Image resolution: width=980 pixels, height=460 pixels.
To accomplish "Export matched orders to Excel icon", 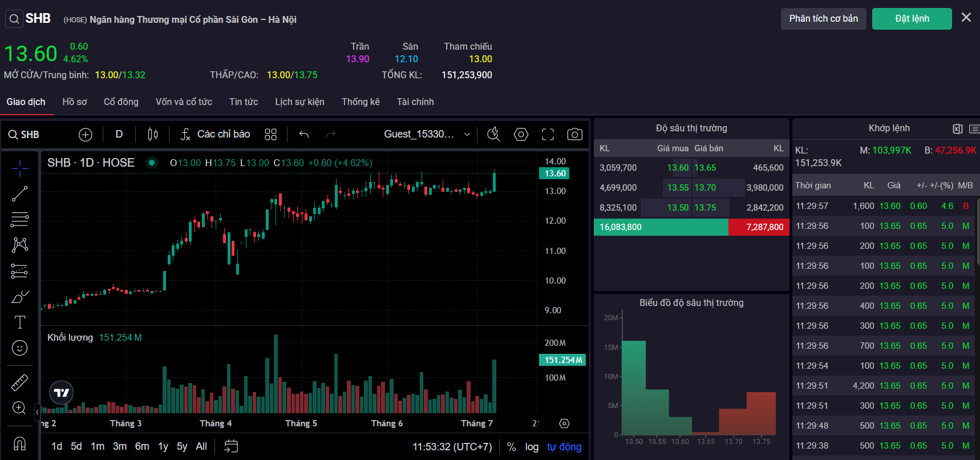I will (x=958, y=129).
